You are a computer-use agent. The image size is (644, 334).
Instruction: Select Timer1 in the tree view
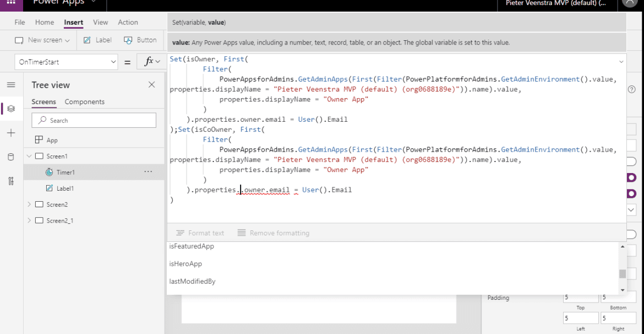[x=66, y=173]
